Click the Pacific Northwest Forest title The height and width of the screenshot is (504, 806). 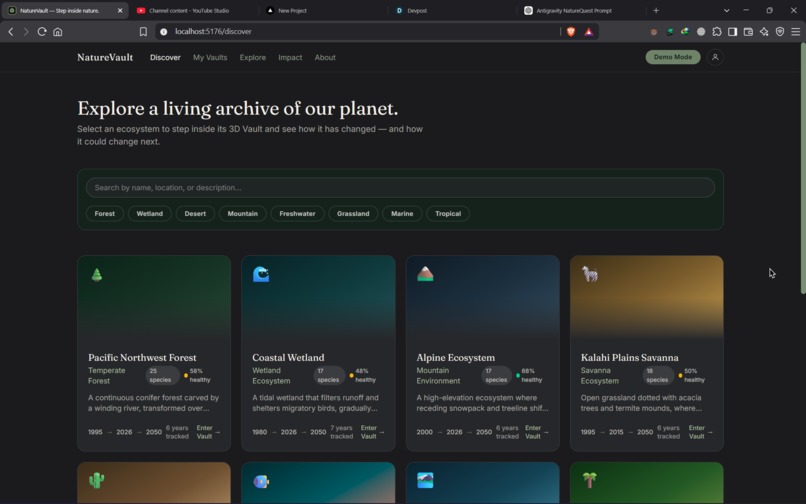[x=142, y=357]
